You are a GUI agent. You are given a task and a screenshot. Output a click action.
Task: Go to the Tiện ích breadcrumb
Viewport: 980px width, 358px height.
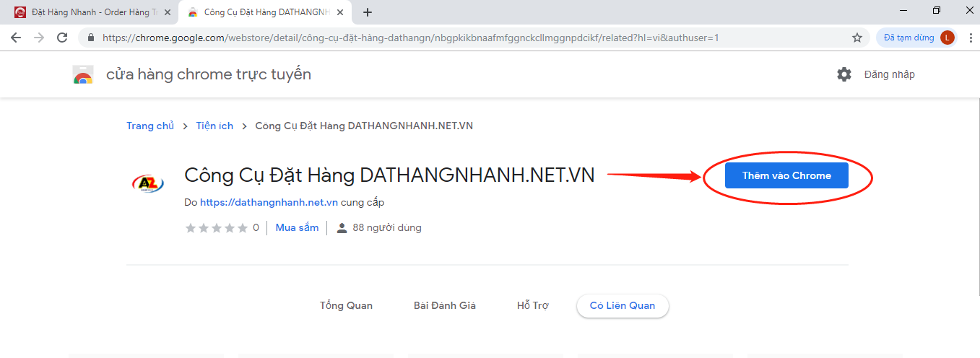click(x=214, y=126)
